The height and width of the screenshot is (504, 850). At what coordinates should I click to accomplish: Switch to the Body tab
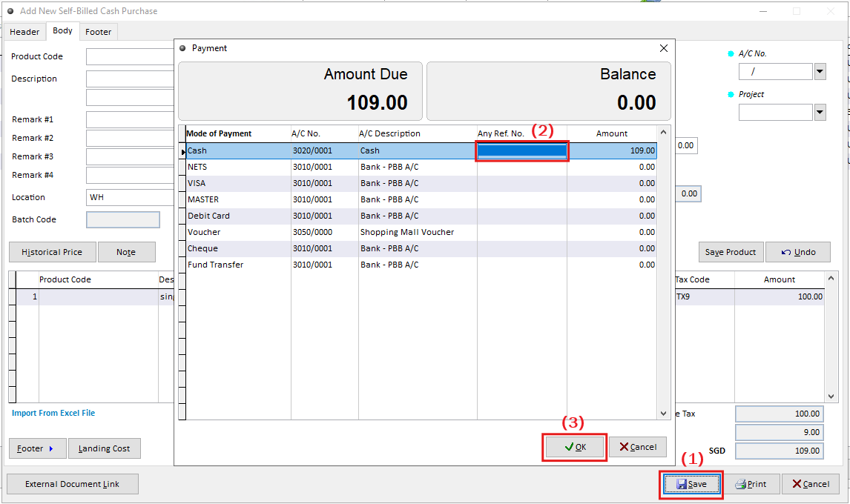click(63, 31)
